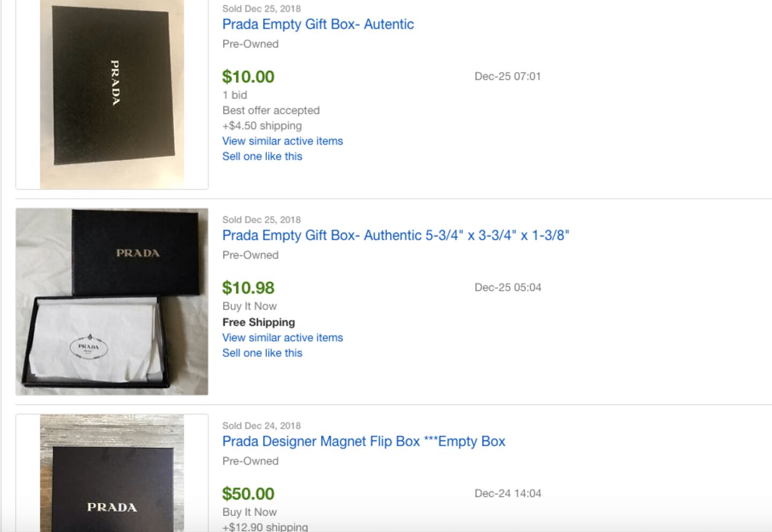Viewport: 772px width, 532px height.
Task: Click the "Best offer accepted" text
Action: [x=271, y=110]
